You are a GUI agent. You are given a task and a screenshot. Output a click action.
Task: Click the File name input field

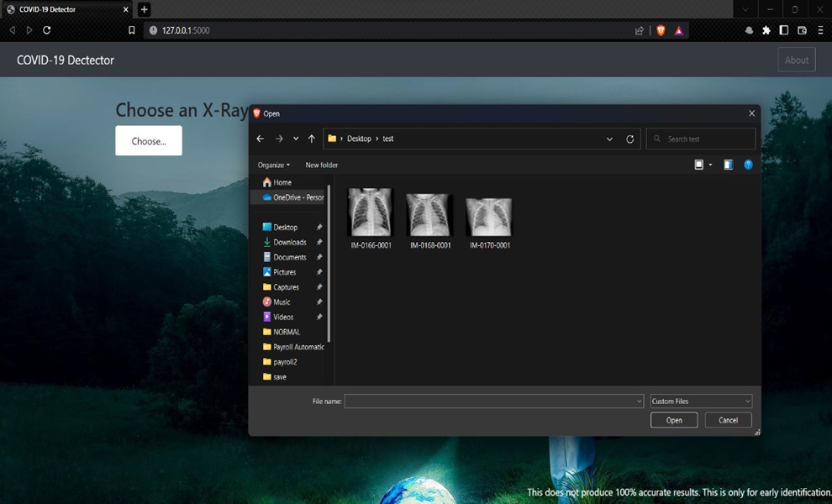(x=490, y=402)
